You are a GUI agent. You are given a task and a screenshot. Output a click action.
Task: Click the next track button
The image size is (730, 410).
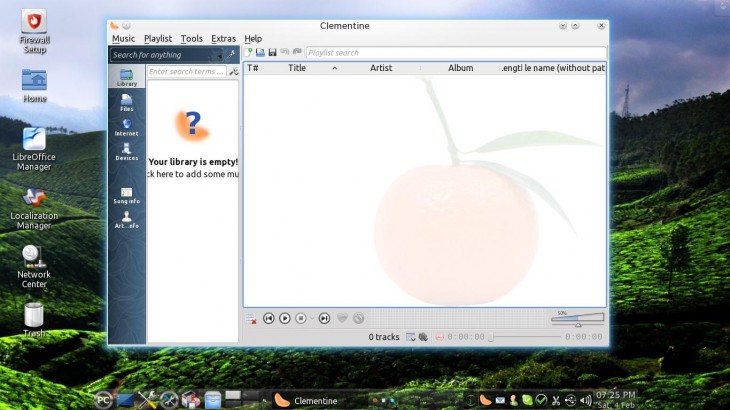coord(324,318)
